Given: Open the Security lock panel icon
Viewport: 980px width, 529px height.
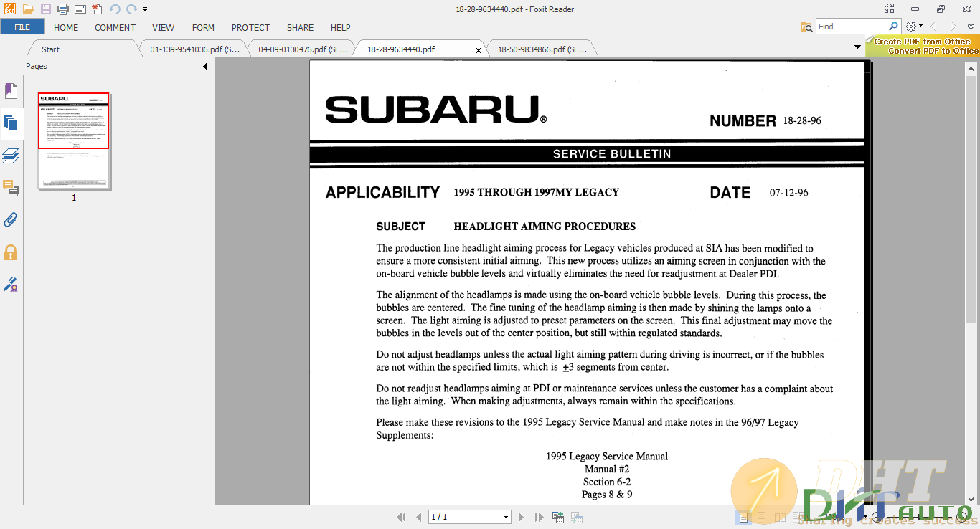Looking at the screenshot, I should (x=10, y=252).
